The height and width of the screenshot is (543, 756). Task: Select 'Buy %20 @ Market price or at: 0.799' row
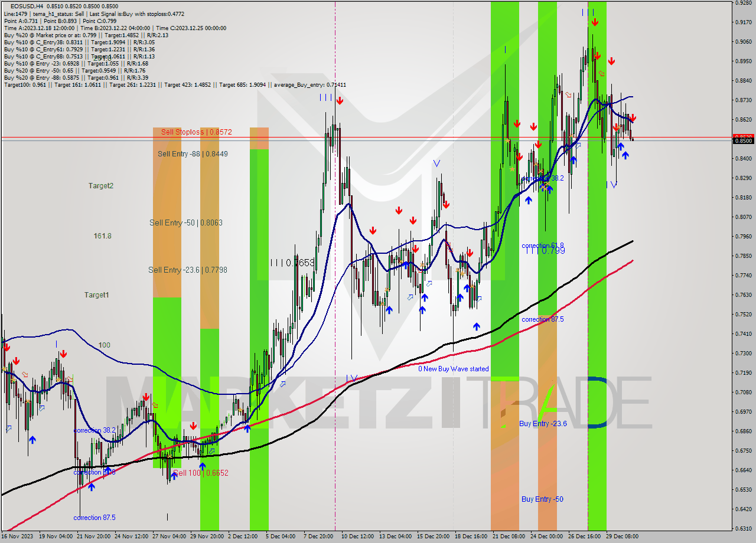(86, 35)
